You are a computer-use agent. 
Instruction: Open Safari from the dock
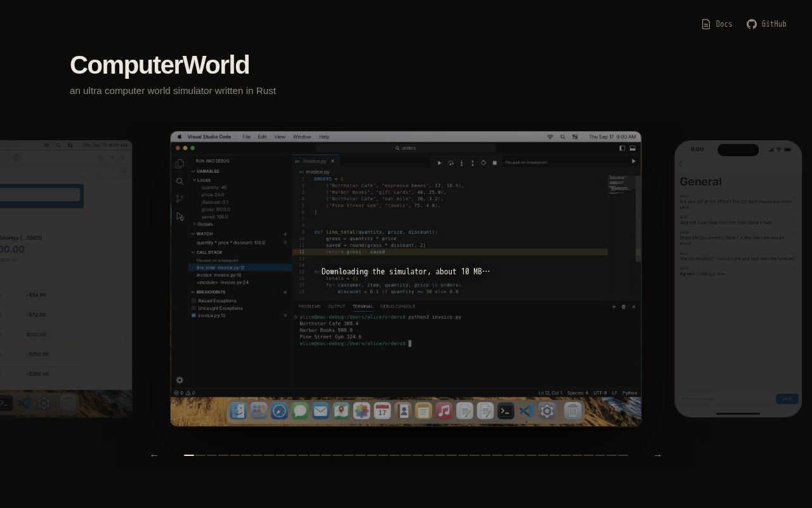point(279,411)
